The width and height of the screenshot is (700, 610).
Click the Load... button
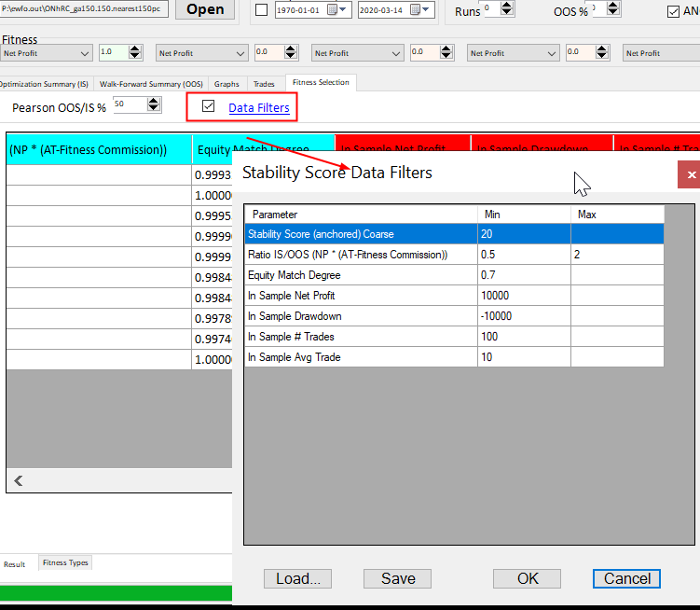297,578
